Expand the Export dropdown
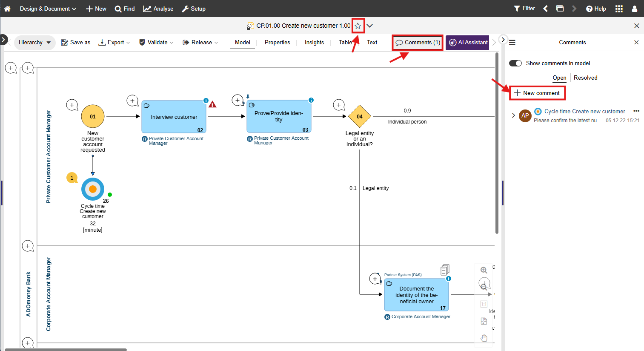The image size is (644, 351). pos(114,42)
